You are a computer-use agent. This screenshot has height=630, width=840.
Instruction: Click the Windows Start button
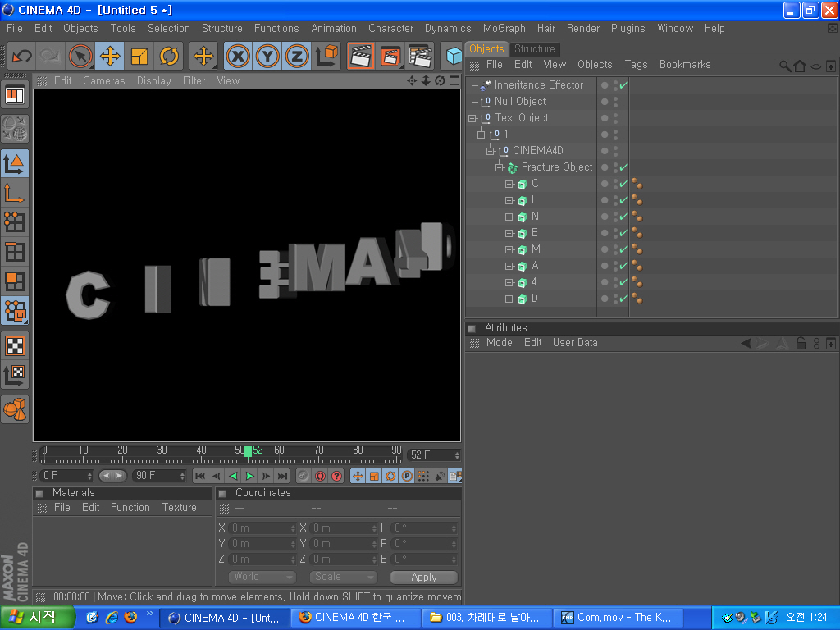[x=37, y=618]
